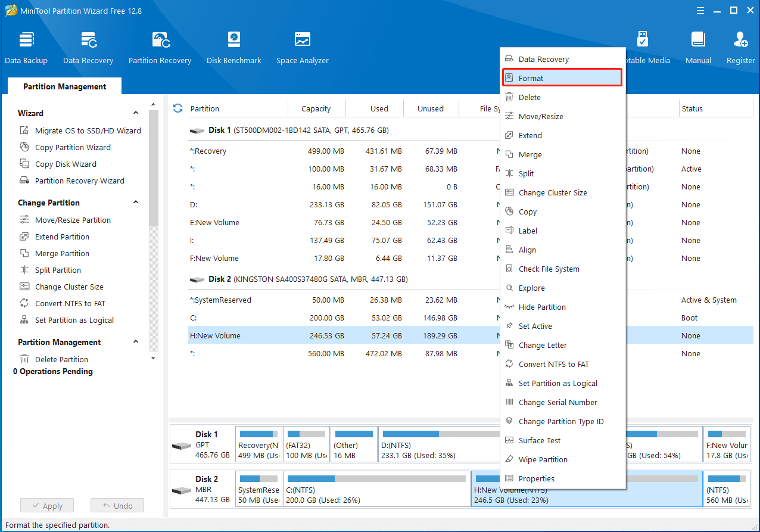
Task: Choose Surface Test in the context menu
Action: [x=562, y=440]
